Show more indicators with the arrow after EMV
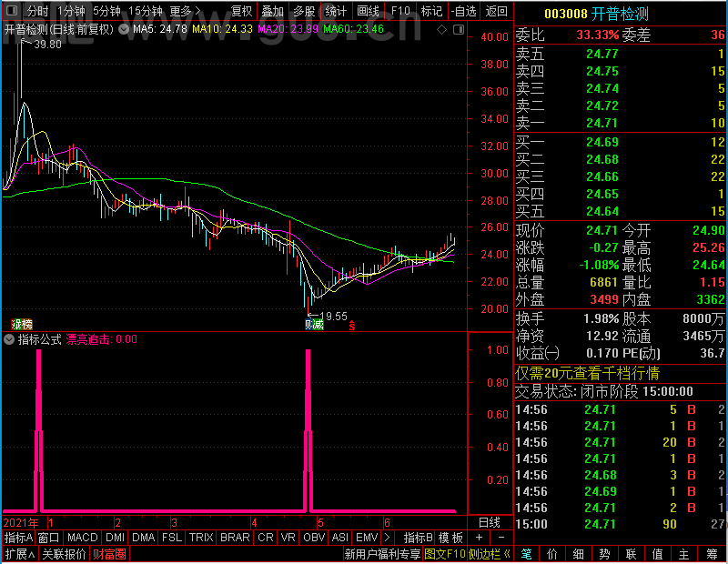Viewport: 728px width, 564px height. point(388,538)
